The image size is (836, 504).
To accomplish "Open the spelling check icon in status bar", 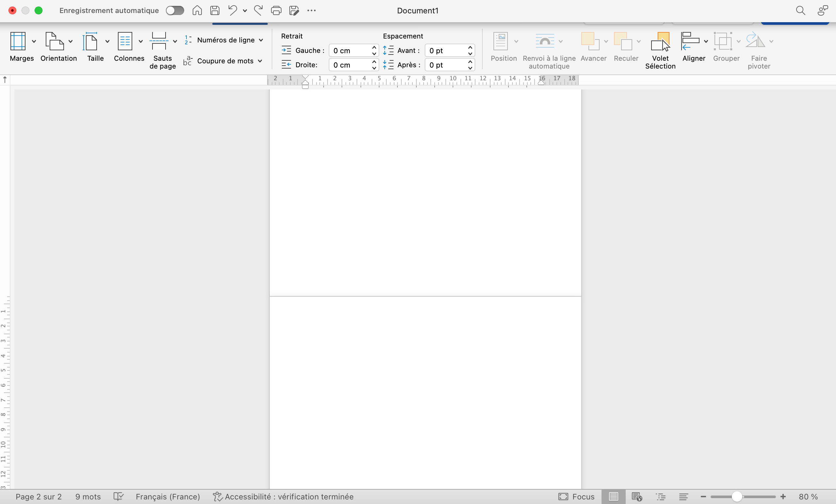I will pyautogui.click(x=118, y=496).
